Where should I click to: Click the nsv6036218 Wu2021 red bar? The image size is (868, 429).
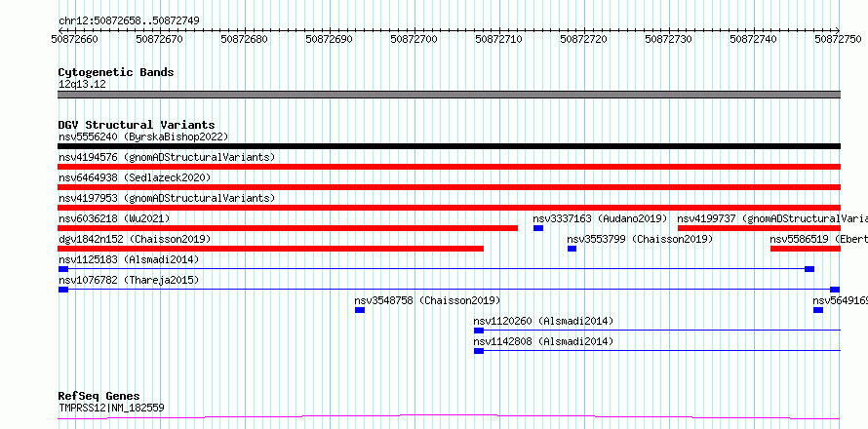click(x=288, y=228)
